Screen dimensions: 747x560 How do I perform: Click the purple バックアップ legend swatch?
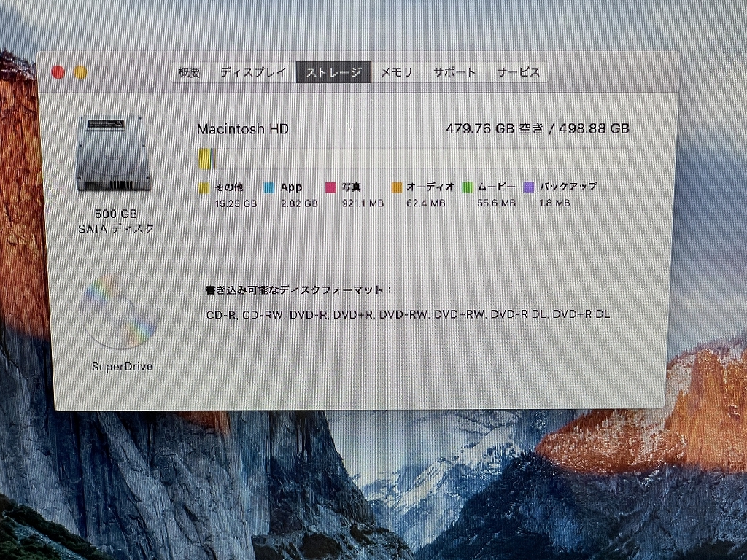tap(529, 187)
